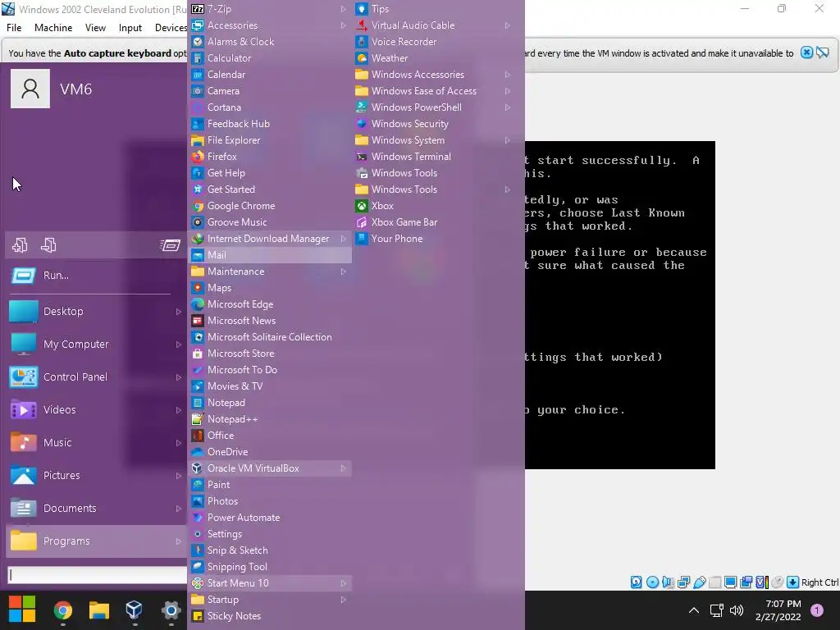The image size is (840, 630).
Task: Launch Microsoft Edge
Action: tap(269, 304)
